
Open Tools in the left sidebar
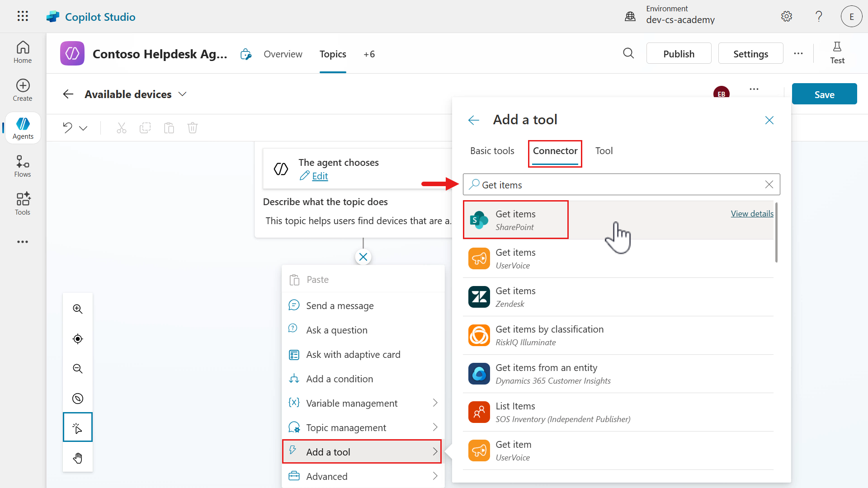click(23, 204)
